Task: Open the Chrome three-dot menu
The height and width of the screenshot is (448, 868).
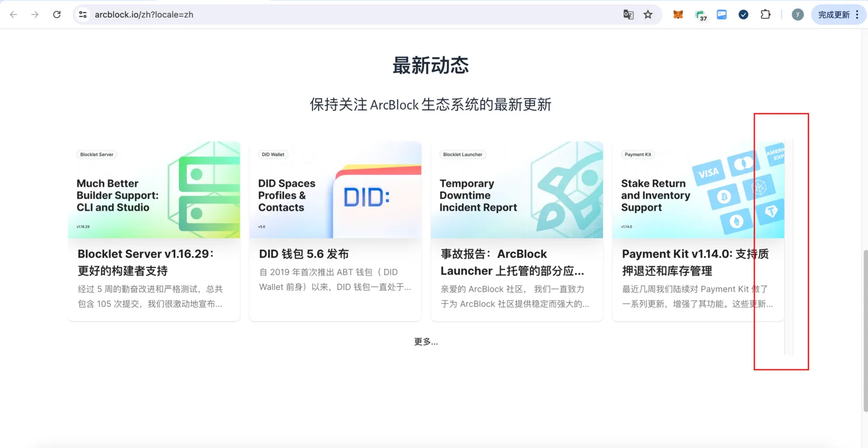Action: 857,15
